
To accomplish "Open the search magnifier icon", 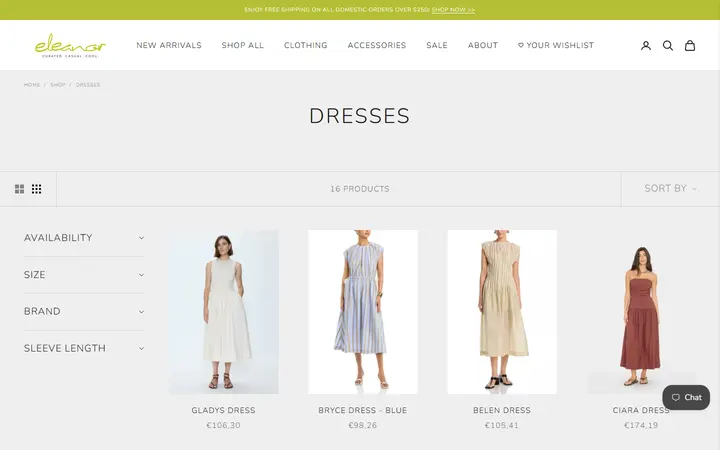I will click(668, 45).
